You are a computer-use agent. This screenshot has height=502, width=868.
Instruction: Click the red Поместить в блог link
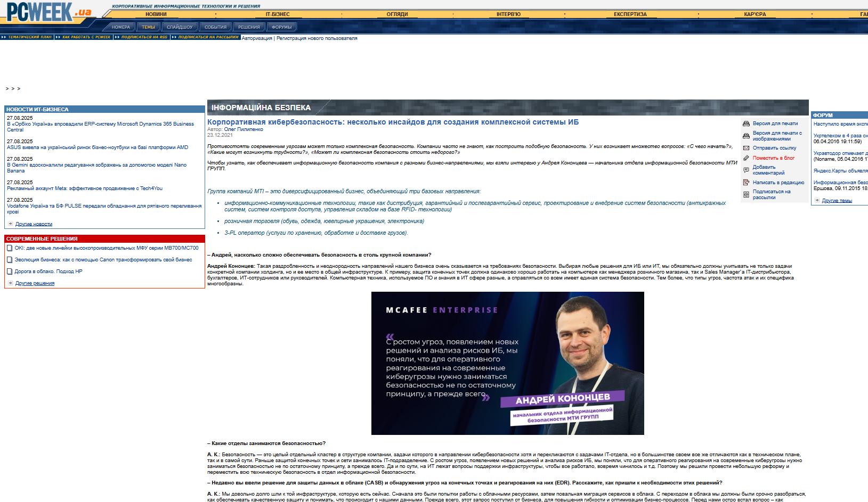coord(774,158)
